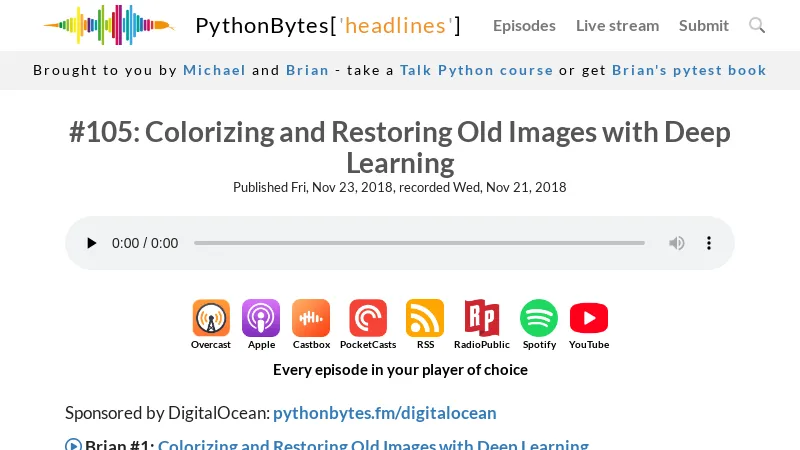Click the Python Bytes waveform logo

108,25
